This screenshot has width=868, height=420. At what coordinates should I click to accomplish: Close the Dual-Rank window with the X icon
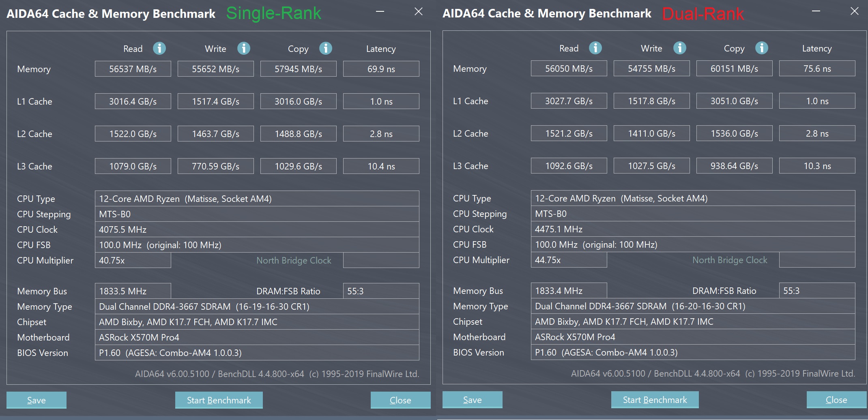pyautogui.click(x=855, y=11)
